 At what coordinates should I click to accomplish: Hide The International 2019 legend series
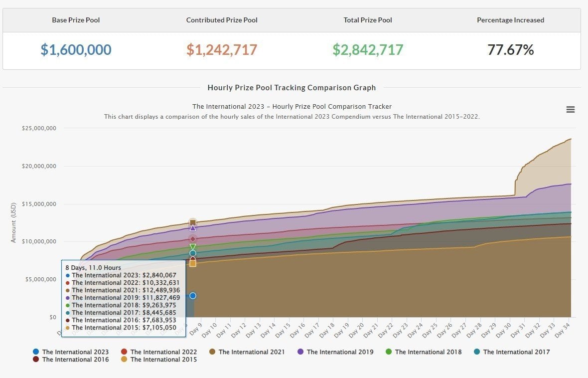(x=335, y=352)
